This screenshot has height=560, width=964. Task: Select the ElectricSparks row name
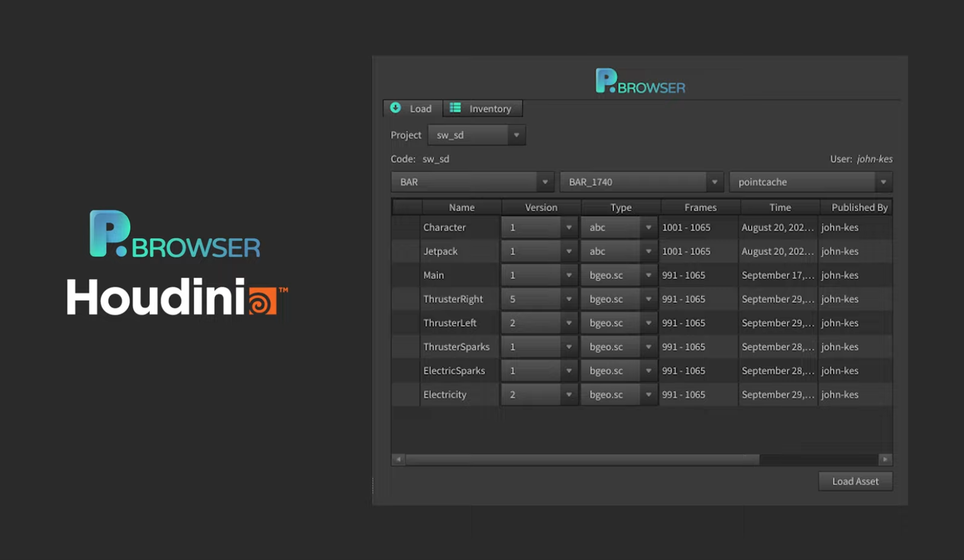(x=454, y=371)
